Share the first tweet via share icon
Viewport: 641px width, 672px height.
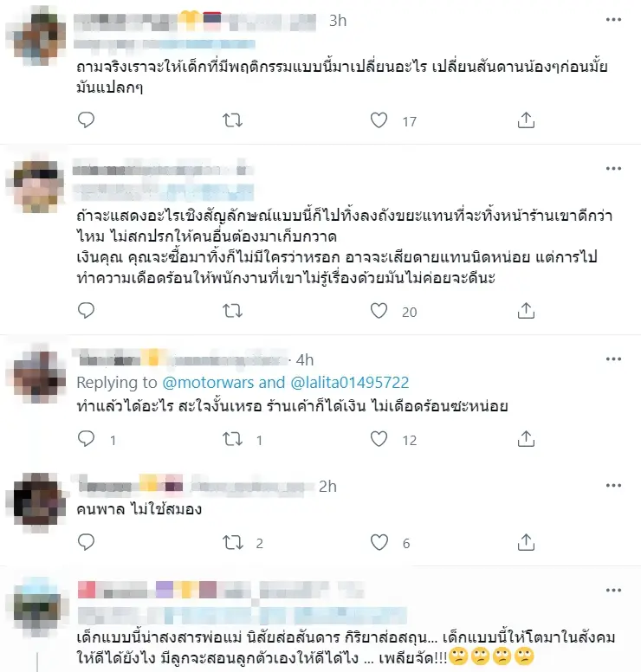[x=526, y=120]
